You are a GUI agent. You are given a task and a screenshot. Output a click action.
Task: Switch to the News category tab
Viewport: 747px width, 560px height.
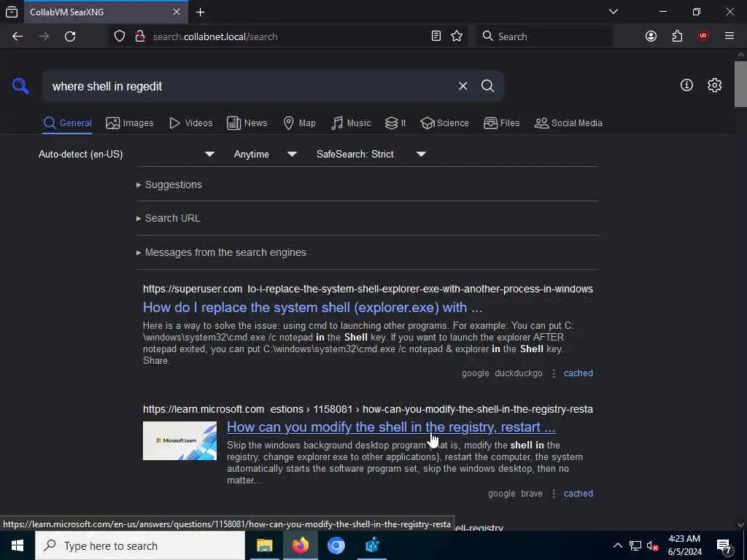pyautogui.click(x=247, y=122)
